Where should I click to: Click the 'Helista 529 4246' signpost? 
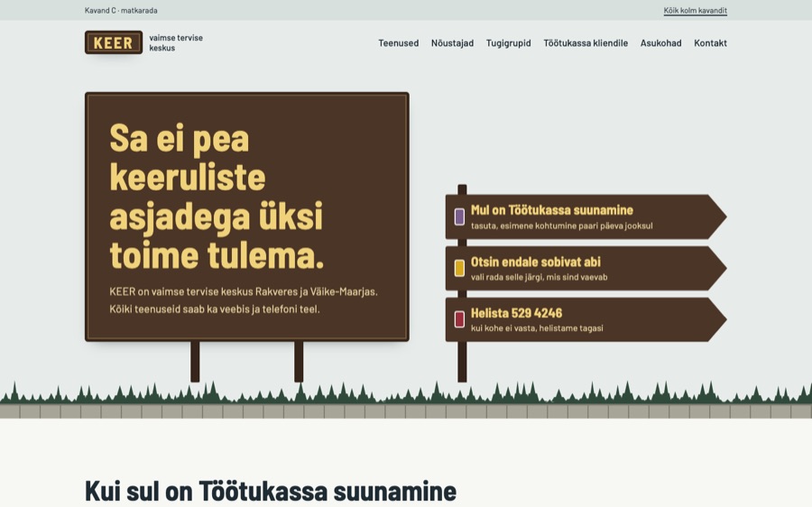(x=586, y=319)
